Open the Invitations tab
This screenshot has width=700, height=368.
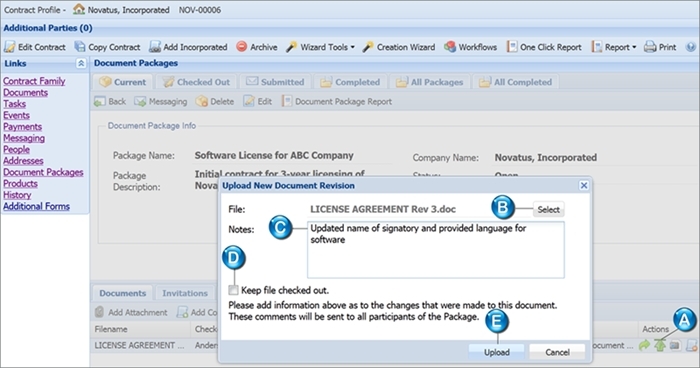[x=185, y=293]
